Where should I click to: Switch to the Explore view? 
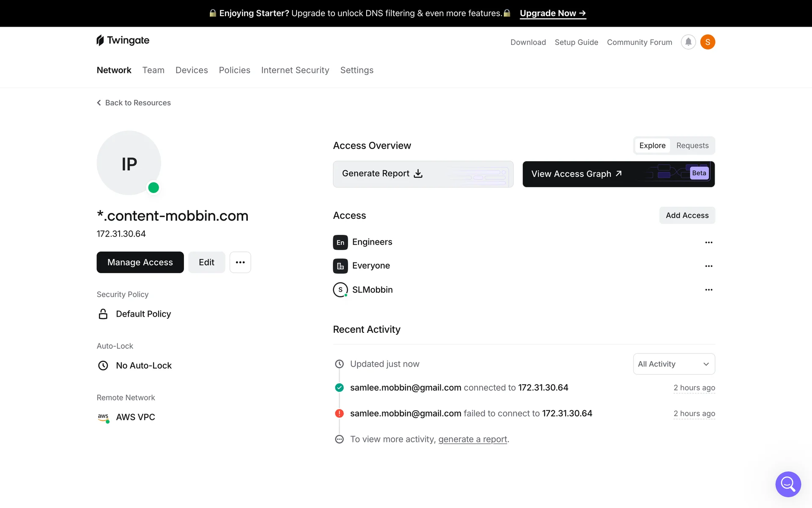click(x=652, y=146)
